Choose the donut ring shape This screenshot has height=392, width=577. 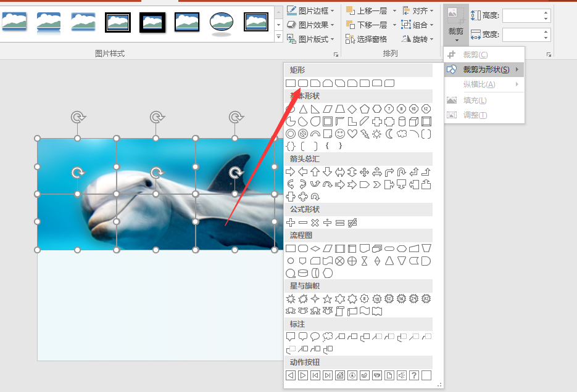coord(291,134)
